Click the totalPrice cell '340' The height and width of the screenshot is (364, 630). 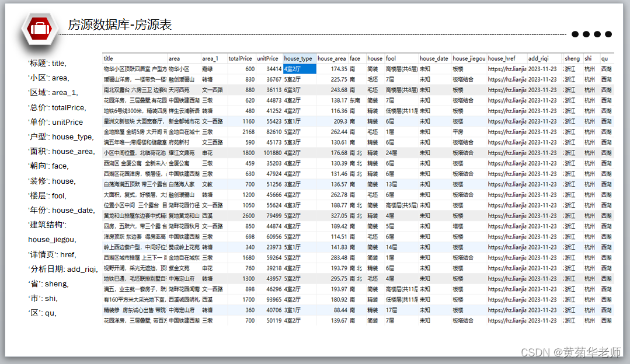250,247
